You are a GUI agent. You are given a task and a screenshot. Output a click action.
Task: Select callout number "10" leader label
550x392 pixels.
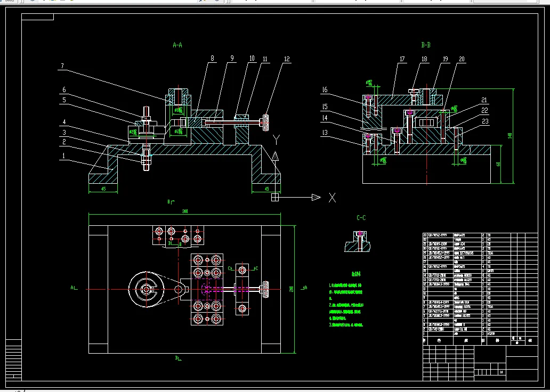252,58
